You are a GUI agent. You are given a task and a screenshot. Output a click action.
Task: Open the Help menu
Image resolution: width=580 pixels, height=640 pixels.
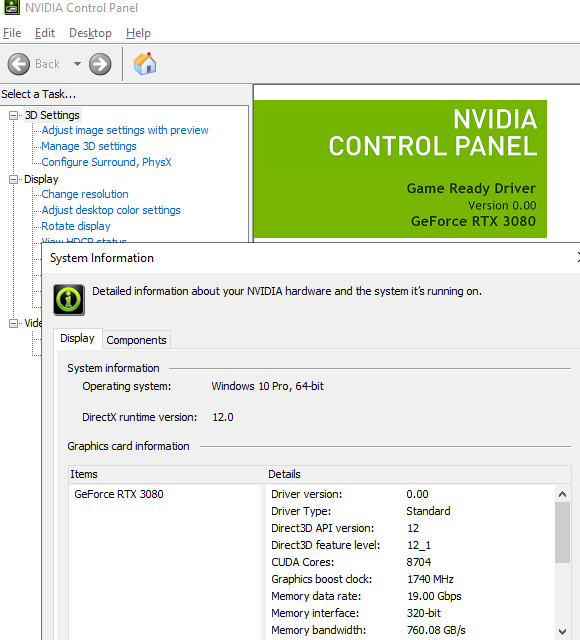point(138,33)
